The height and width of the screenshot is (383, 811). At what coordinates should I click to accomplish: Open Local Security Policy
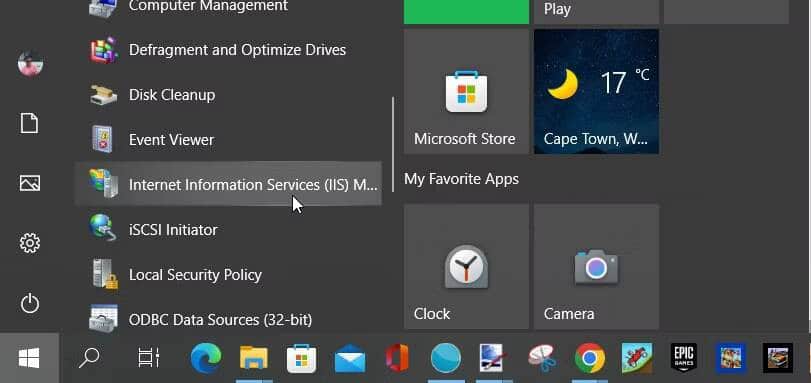(228, 274)
